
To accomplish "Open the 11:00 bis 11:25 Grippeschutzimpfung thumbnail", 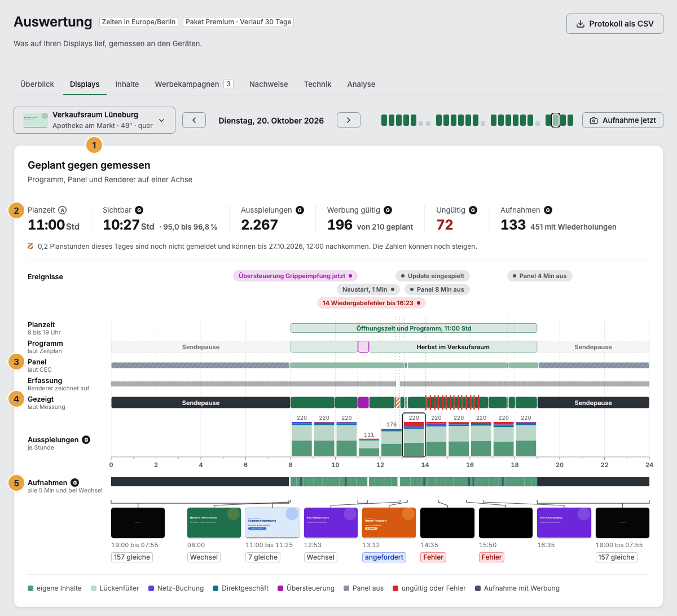I will coord(272,523).
